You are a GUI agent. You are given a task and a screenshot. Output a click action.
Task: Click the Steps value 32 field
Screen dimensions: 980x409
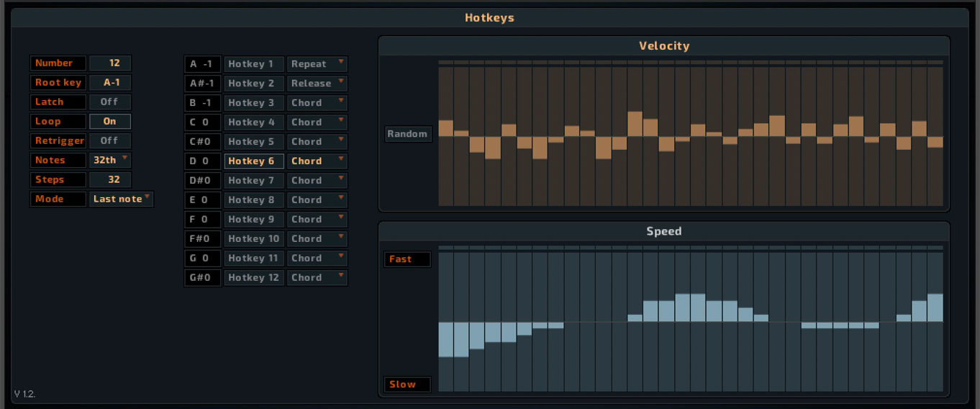click(110, 180)
